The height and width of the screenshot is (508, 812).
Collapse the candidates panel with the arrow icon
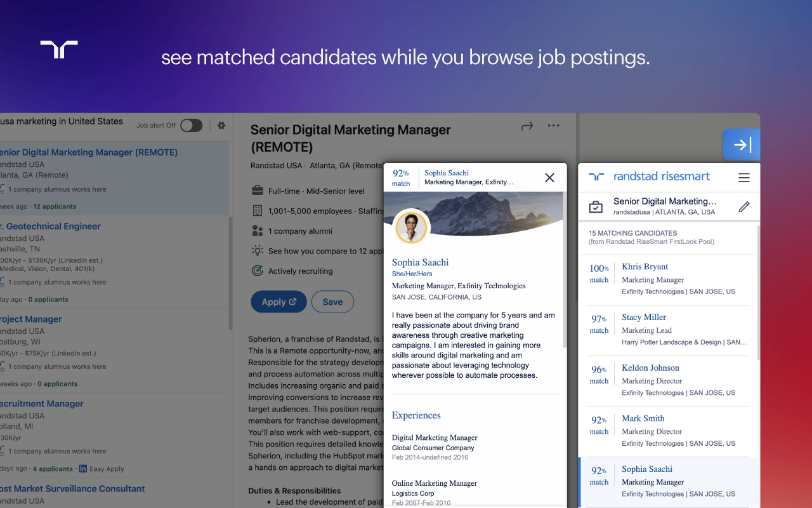coord(741,145)
